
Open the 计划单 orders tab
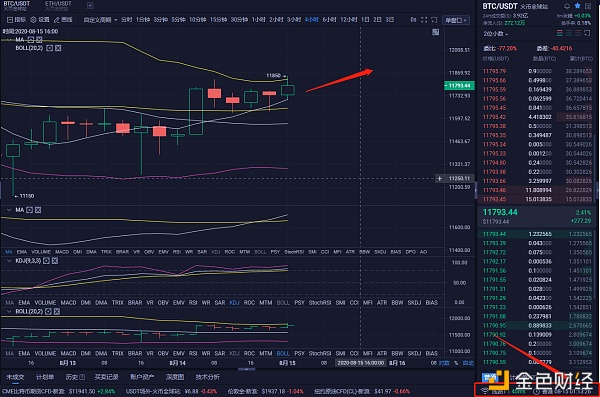(45, 377)
